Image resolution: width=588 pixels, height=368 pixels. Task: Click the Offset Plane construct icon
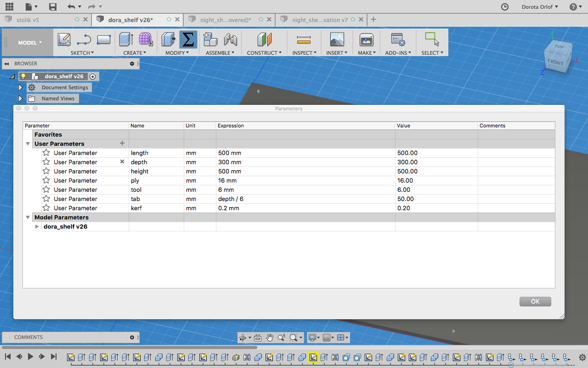(264, 40)
